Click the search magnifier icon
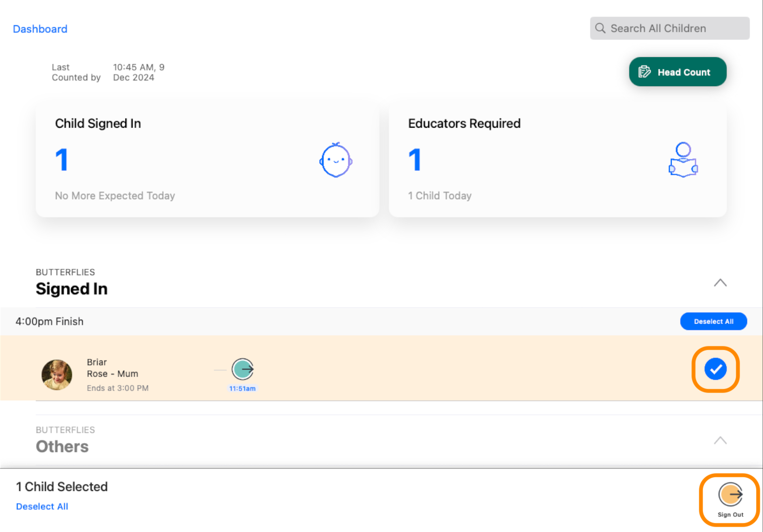The image size is (763, 532). 600,28
